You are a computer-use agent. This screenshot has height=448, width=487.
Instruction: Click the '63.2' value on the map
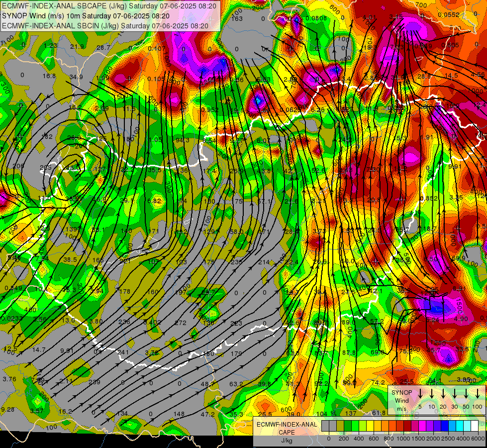tap(236, 384)
